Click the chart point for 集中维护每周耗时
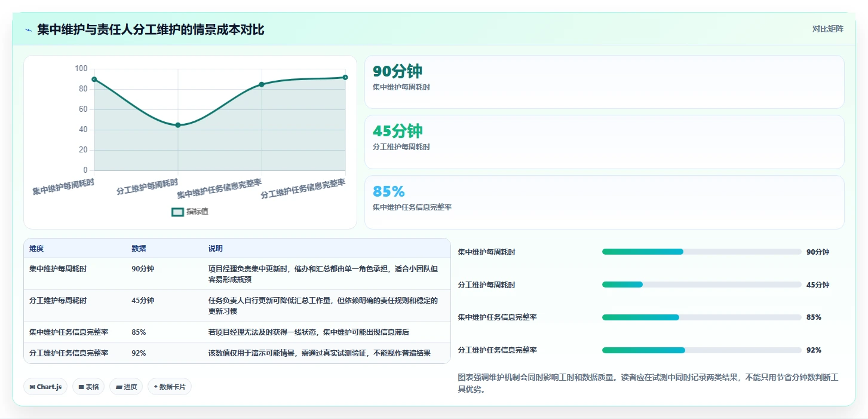The width and height of the screenshot is (868, 419). pyautogui.click(x=94, y=79)
